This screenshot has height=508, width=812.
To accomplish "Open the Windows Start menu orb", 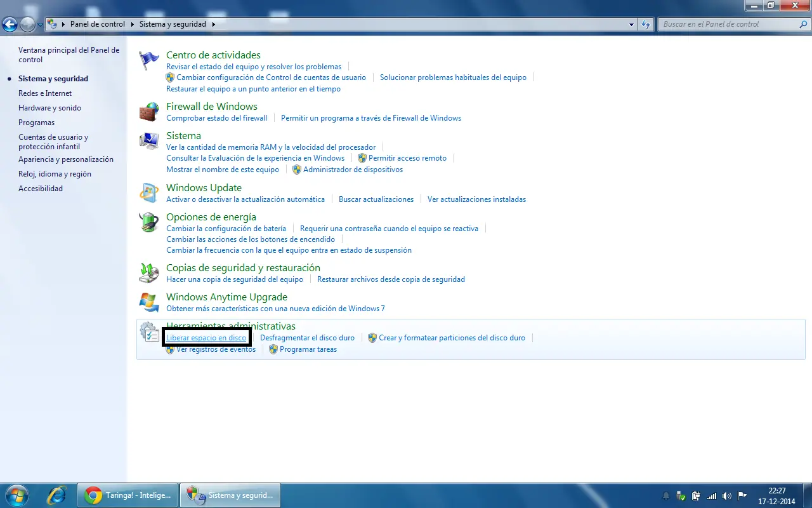I will 16,495.
